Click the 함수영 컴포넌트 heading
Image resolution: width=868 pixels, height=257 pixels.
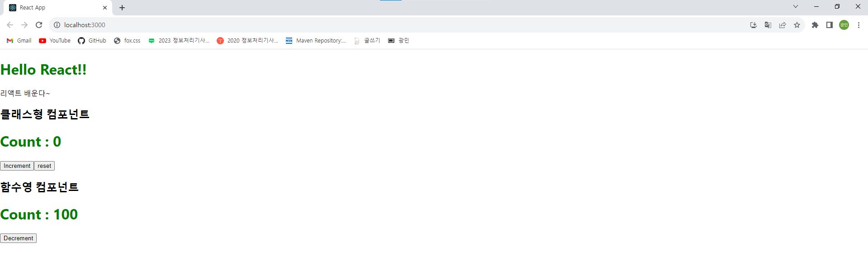click(39, 187)
